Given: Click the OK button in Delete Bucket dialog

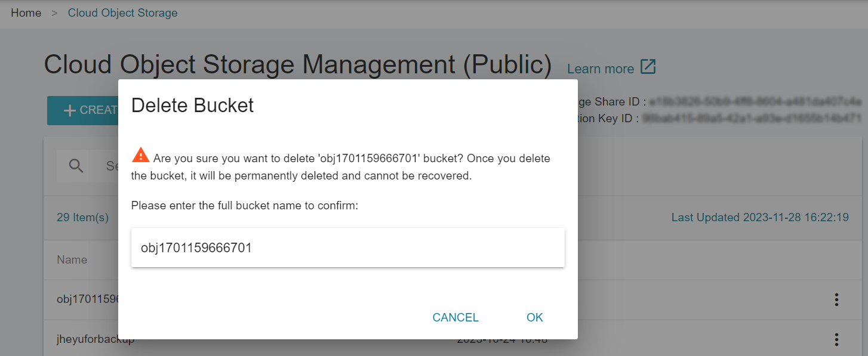Looking at the screenshot, I should [534, 317].
